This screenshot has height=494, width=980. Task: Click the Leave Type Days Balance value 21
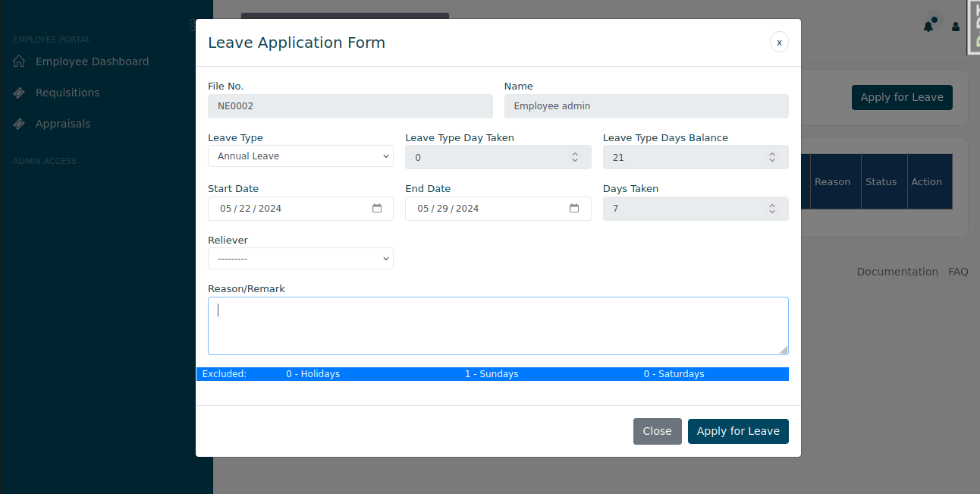(x=696, y=157)
